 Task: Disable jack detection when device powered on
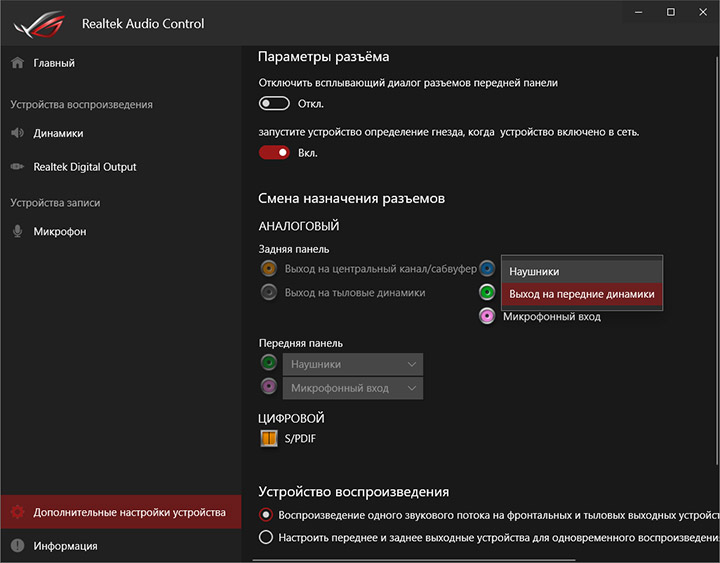click(x=274, y=153)
